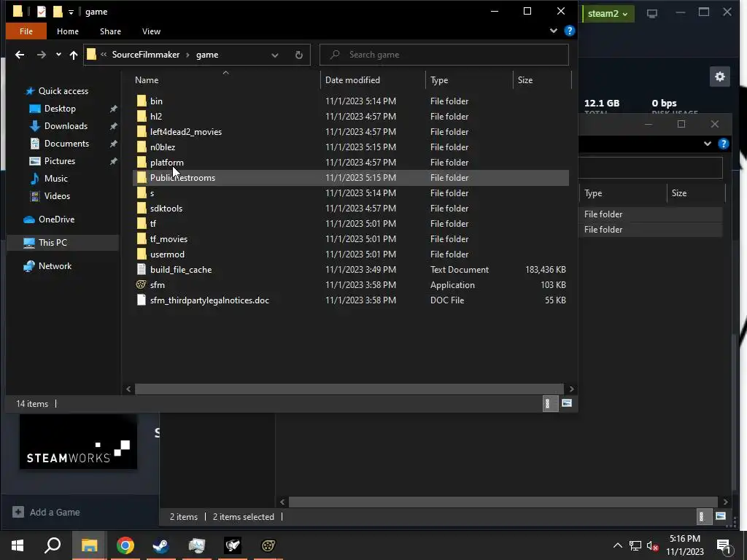Open Steam from the taskbar

click(x=161, y=545)
